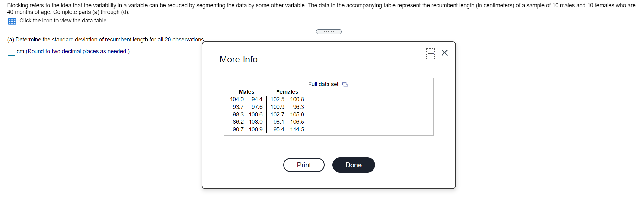Click the More Info dialog title
The width and height of the screenshot is (644, 207).
coord(238,59)
